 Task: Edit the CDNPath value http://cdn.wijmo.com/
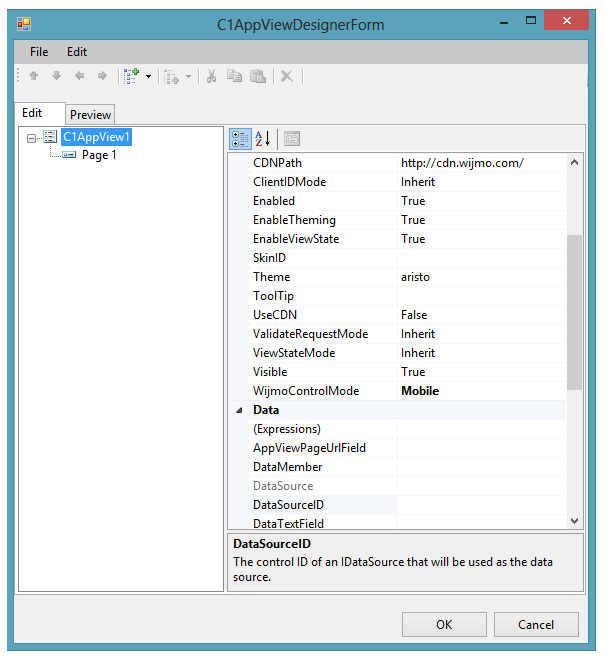tap(482, 163)
